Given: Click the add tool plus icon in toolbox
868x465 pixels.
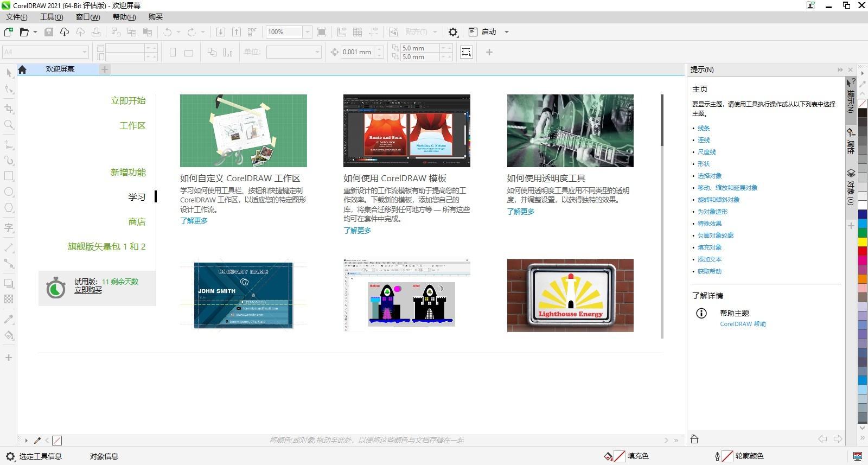Looking at the screenshot, I should pyautogui.click(x=9, y=358).
